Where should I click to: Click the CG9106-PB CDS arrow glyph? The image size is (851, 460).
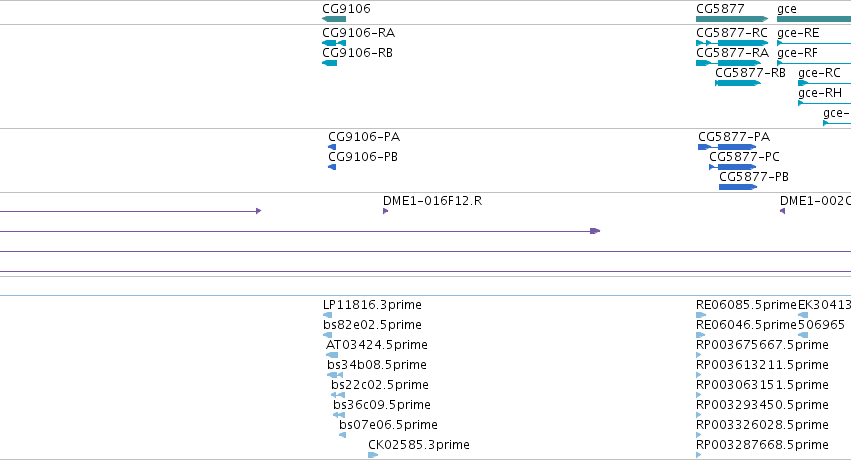pos(332,167)
